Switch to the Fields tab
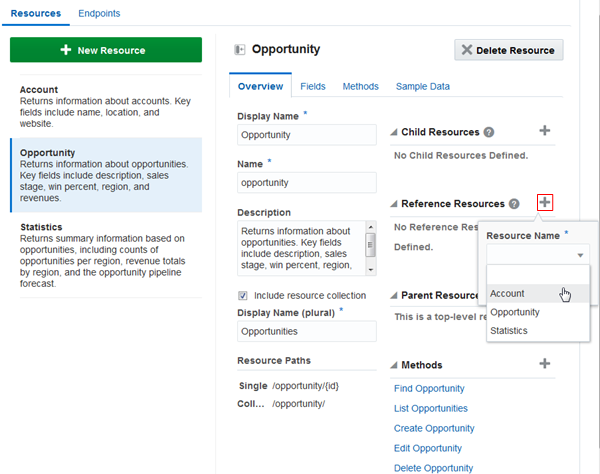Image resolution: width=600 pixels, height=474 pixels. click(313, 87)
